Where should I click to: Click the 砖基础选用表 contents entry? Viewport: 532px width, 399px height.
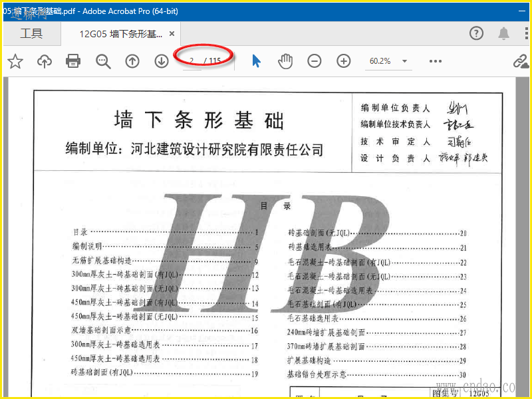coord(377,247)
